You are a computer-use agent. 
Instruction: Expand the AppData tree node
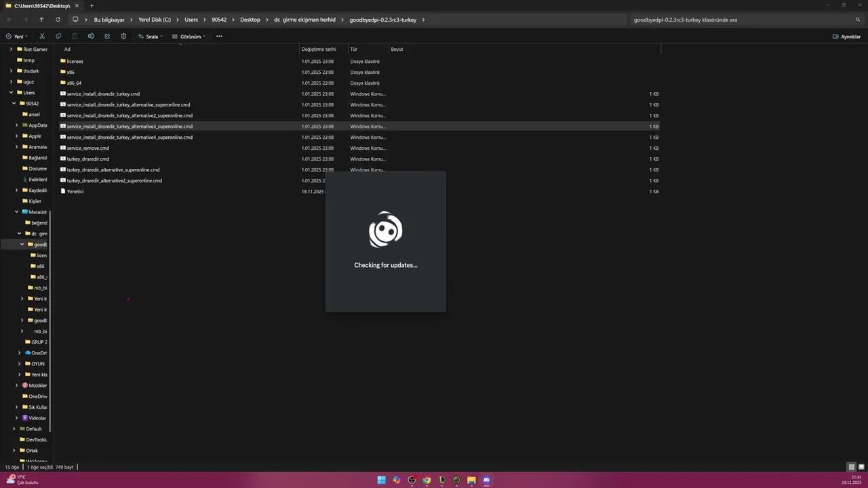pyautogui.click(x=16, y=125)
